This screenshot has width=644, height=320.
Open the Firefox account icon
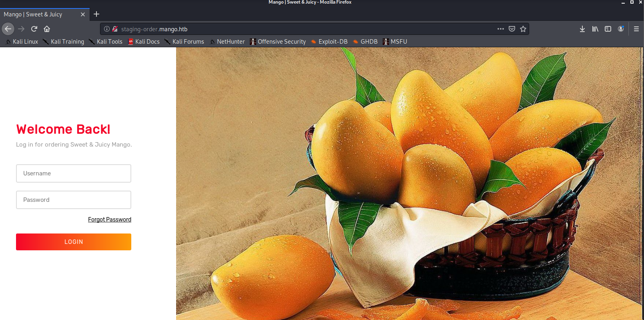(x=621, y=29)
